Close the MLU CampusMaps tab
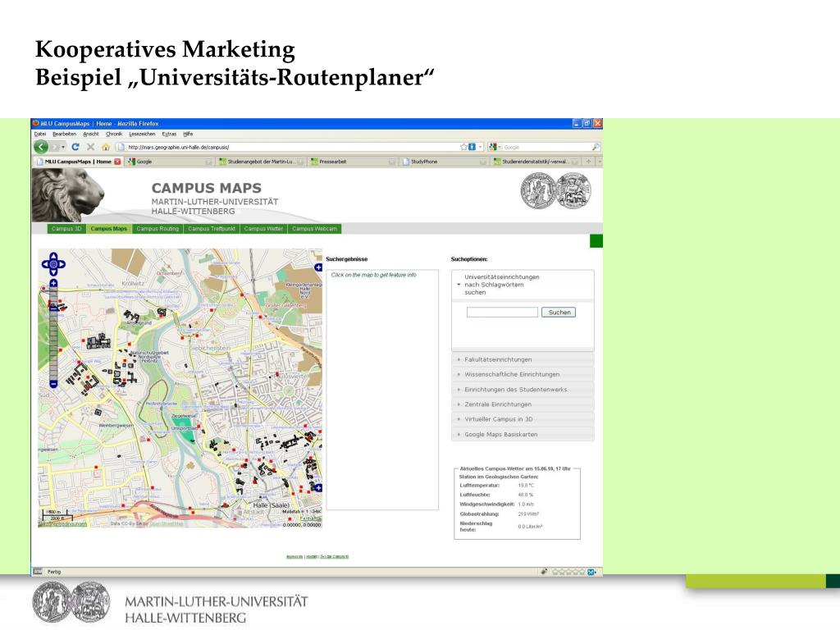 tap(117, 162)
